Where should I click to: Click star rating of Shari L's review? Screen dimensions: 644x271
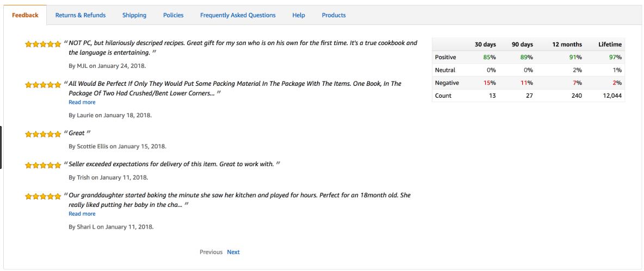tap(43, 196)
